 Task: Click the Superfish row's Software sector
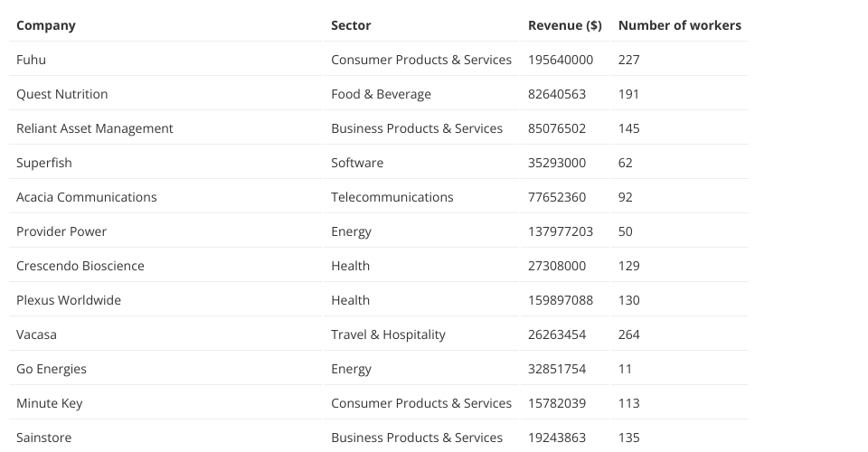357,163
